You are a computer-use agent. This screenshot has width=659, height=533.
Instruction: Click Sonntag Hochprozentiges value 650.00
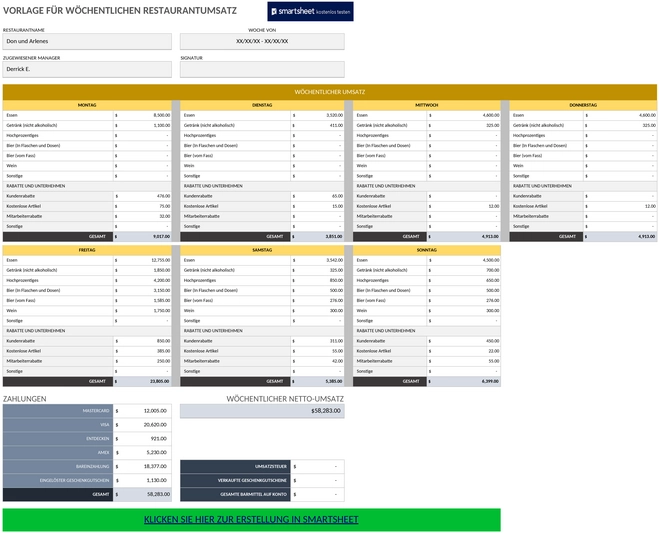click(464, 280)
